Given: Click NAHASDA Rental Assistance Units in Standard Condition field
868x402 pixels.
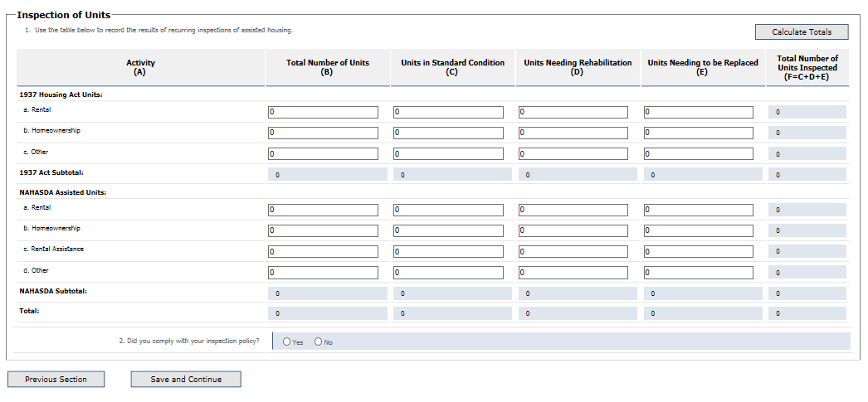Looking at the screenshot, I should point(448,251).
